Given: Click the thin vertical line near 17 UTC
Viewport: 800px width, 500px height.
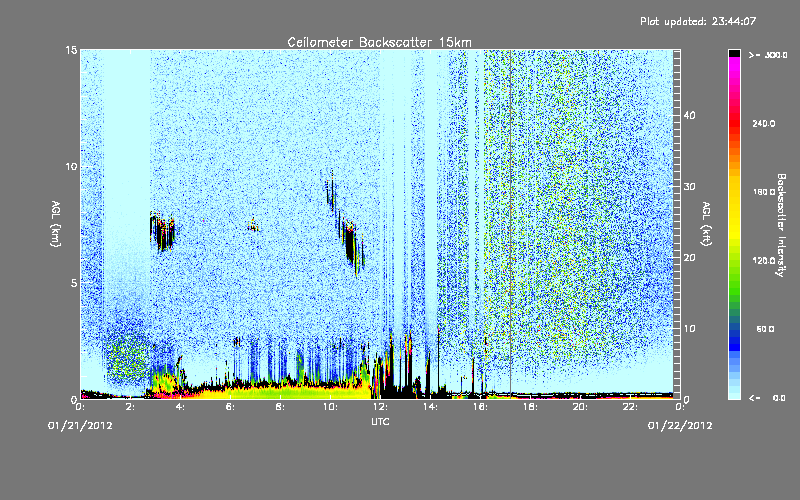Looking at the screenshot, I should [x=510, y=223].
